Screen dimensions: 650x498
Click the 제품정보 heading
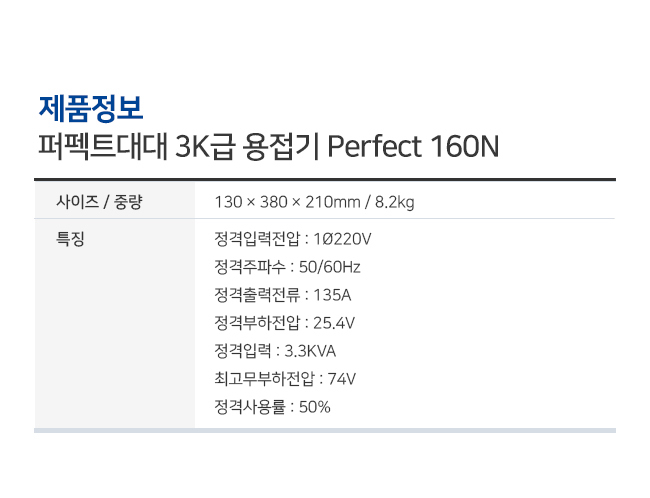click(x=91, y=109)
